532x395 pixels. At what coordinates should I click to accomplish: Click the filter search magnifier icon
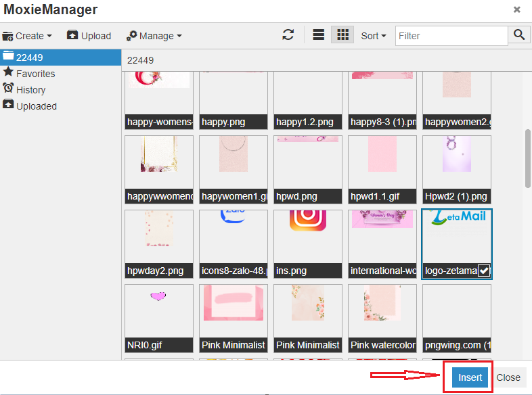pyautogui.click(x=519, y=34)
